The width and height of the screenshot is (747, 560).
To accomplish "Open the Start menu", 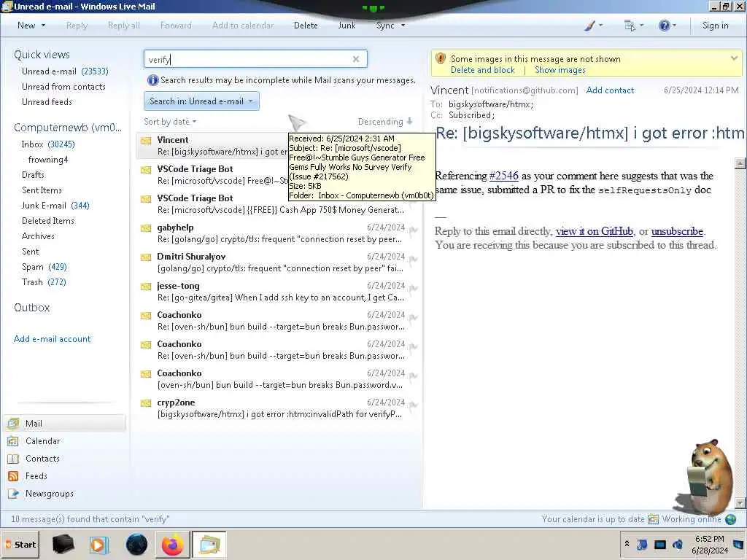I will pos(21,544).
